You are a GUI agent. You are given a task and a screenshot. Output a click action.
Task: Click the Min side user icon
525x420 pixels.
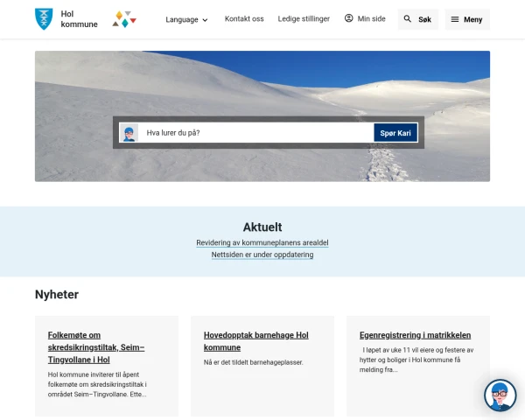348,18
